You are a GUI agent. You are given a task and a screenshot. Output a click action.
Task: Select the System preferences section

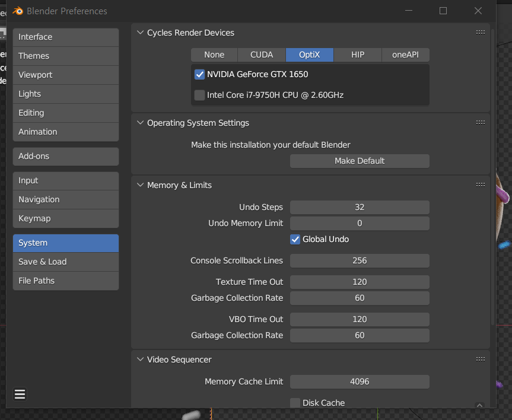point(66,243)
